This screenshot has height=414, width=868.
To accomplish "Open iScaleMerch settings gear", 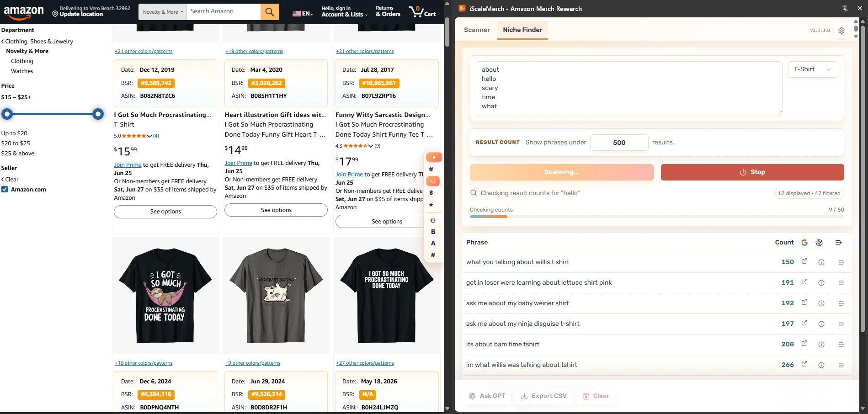I will pyautogui.click(x=841, y=30).
